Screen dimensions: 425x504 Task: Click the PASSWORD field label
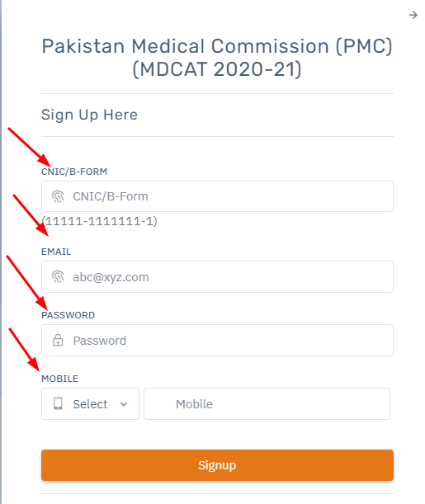click(x=68, y=315)
